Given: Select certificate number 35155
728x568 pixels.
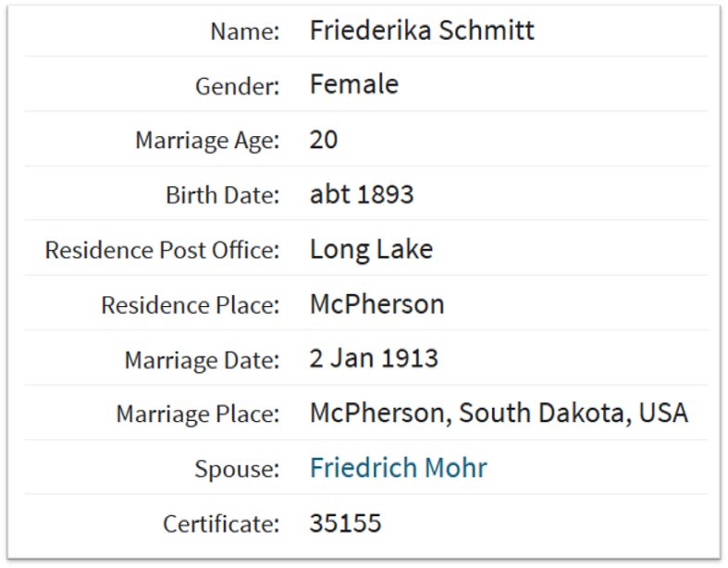Looking at the screenshot, I should [x=346, y=523].
